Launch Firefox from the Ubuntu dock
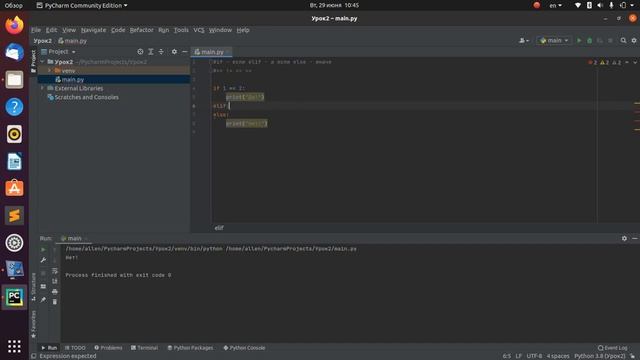Screen dimensions: 640x360 [x=14, y=25]
